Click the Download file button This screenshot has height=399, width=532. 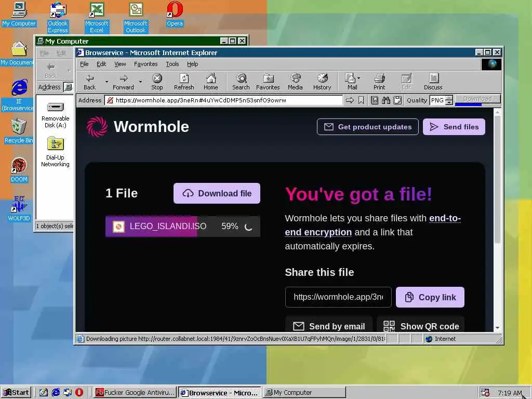point(217,193)
